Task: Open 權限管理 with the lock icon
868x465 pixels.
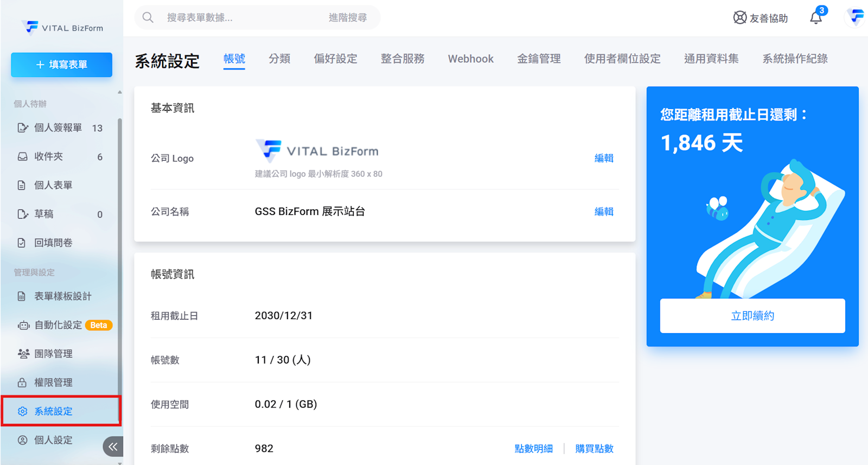Action: point(53,383)
